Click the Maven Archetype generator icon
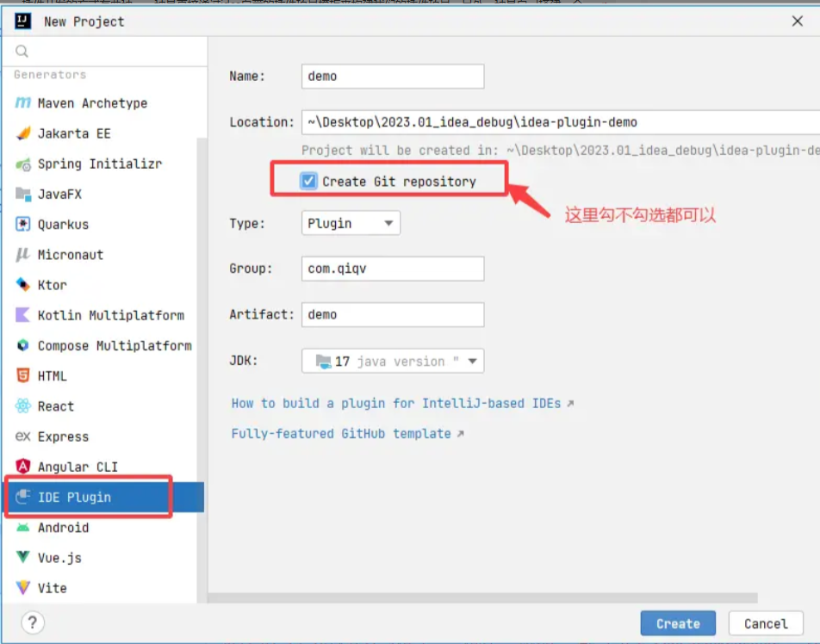 23,102
